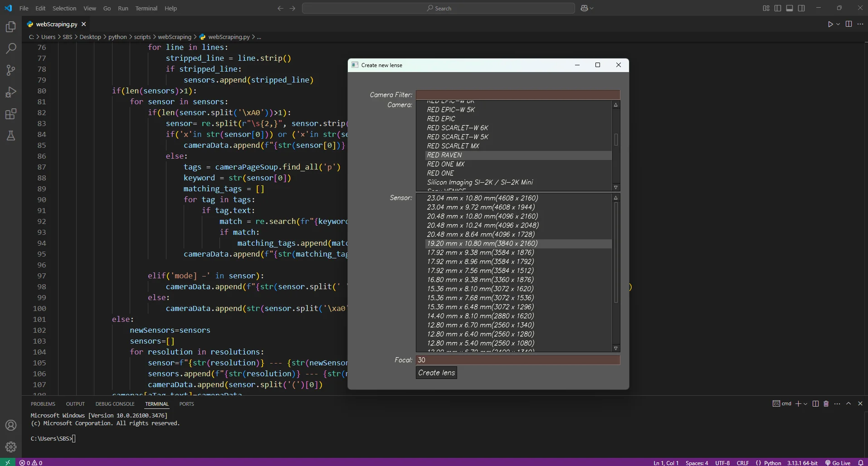Image resolution: width=868 pixels, height=466 pixels.
Task: Split the editor using the split icon
Action: pyautogui.click(x=848, y=24)
